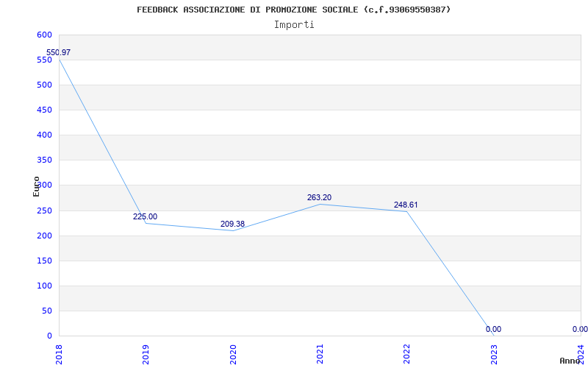Click the 2019 x-axis label
588x368 pixels.
pos(146,354)
